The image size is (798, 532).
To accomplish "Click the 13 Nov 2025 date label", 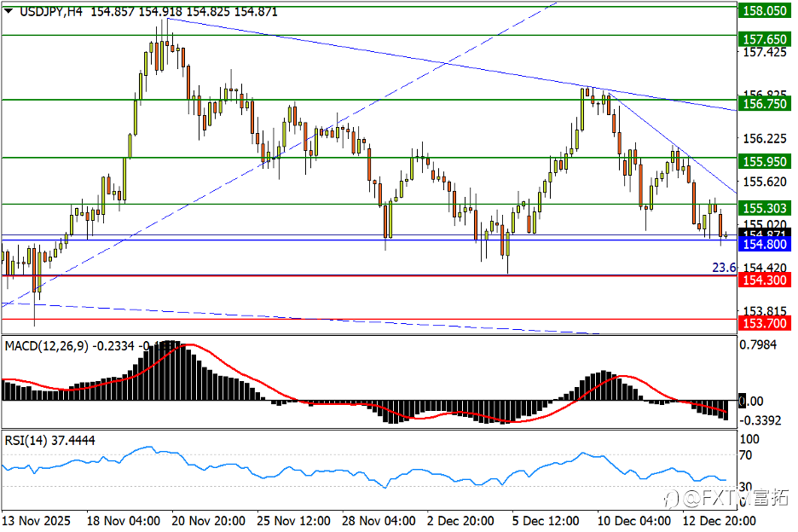I will 36,521.
